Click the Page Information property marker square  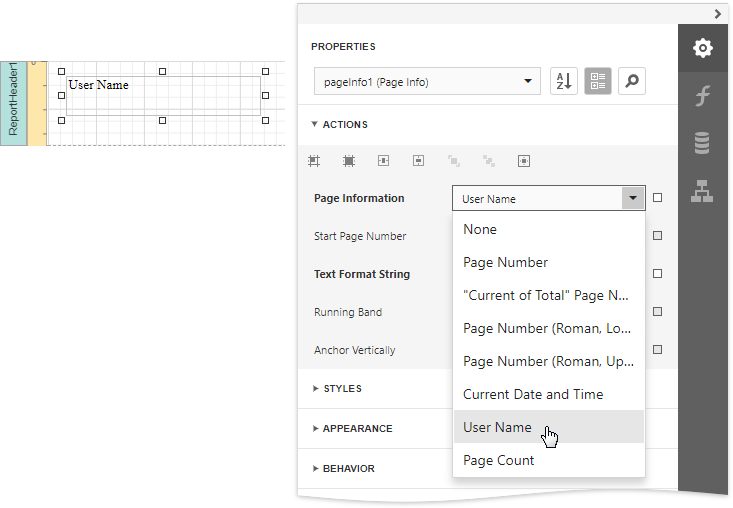657,198
